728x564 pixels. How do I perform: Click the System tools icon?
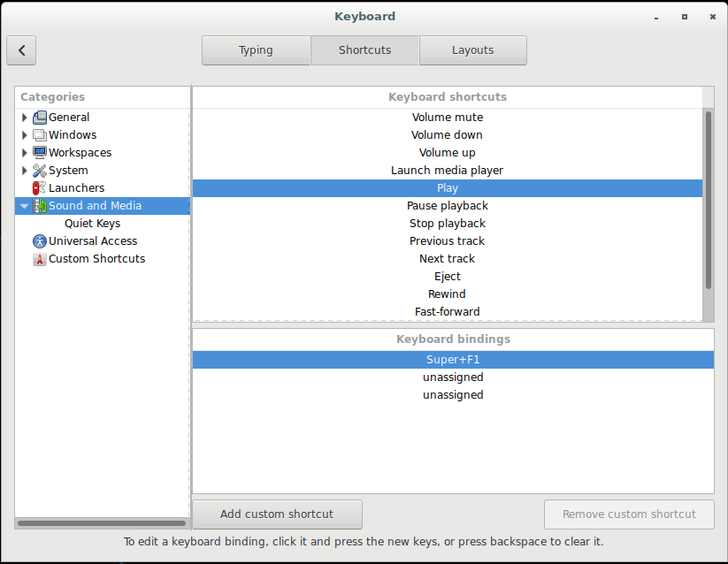click(x=40, y=171)
